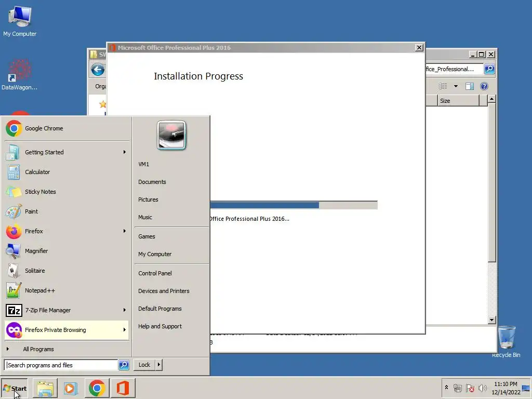Open Calculator from Start menu
This screenshot has height=399, width=532.
(x=66, y=172)
